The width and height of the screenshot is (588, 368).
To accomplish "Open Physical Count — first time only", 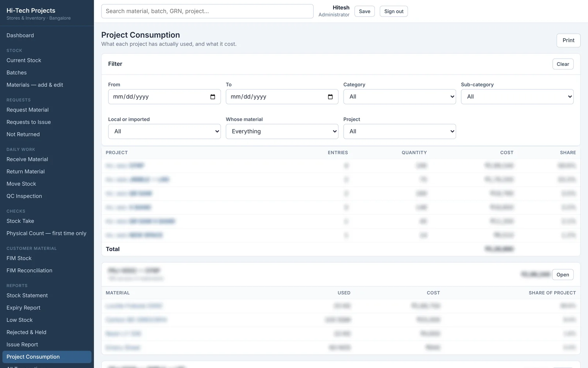I will pyautogui.click(x=47, y=233).
